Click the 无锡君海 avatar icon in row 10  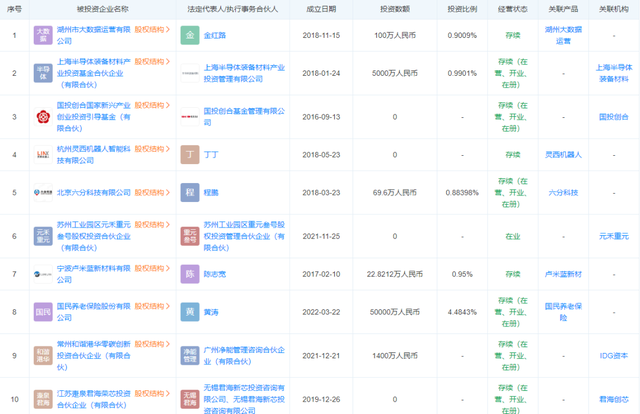coord(190,399)
